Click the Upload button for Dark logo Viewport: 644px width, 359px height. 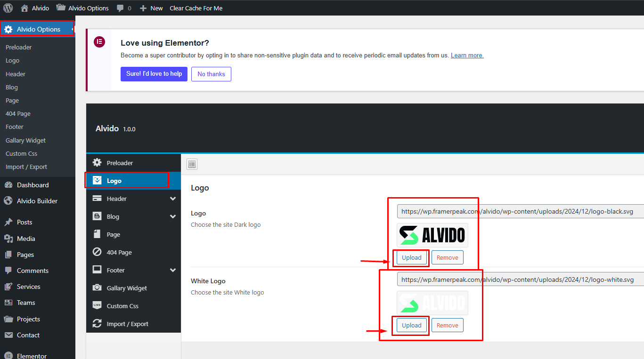pyautogui.click(x=412, y=257)
